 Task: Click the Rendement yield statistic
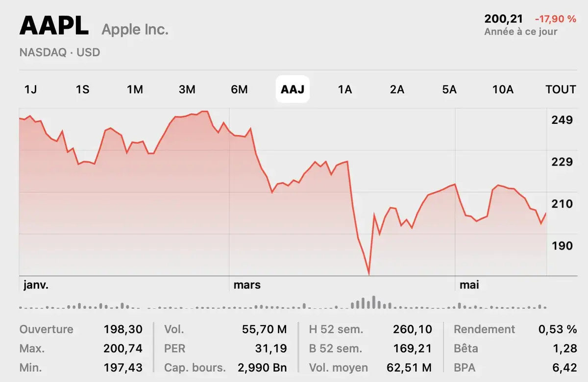click(484, 329)
